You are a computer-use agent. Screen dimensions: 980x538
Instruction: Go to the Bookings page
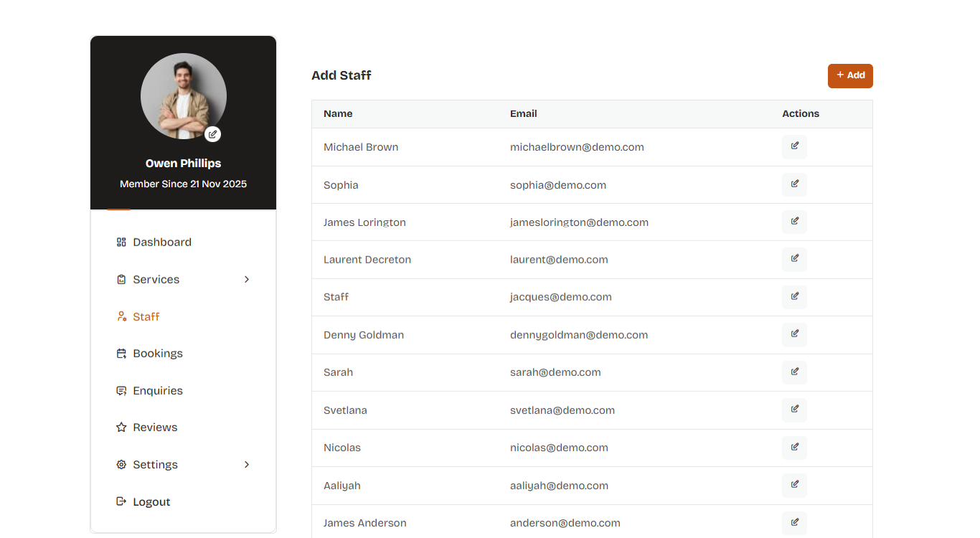coord(158,354)
